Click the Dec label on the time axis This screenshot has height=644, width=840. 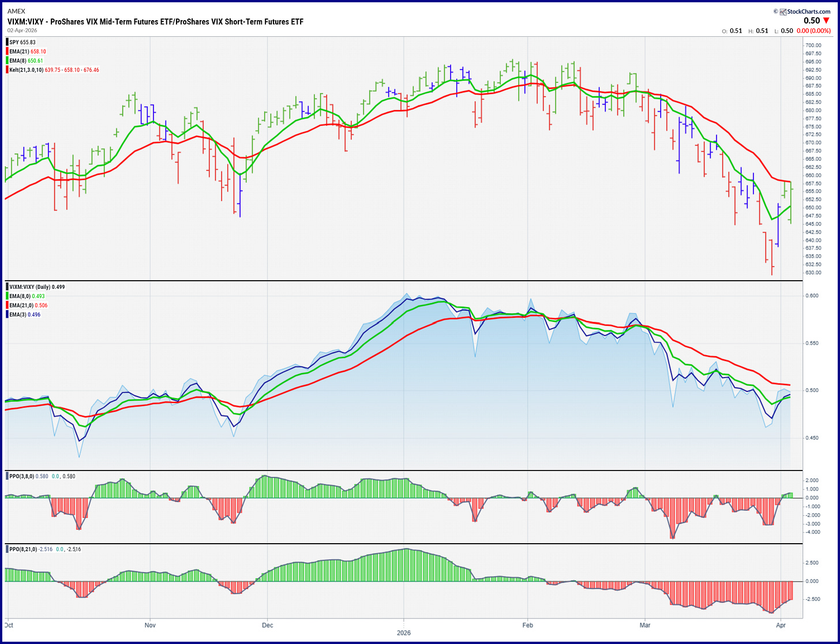pyautogui.click(x=267, y=624)
